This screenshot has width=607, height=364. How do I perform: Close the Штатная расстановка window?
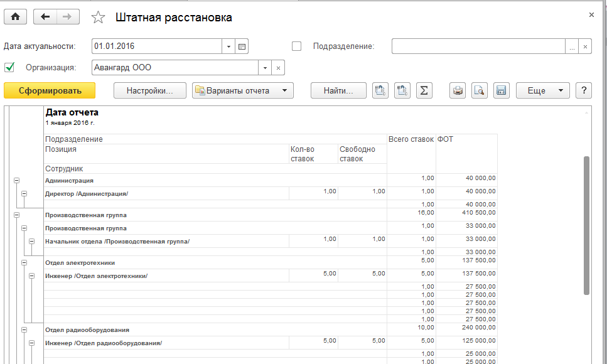pyautogui.click(x=591, y=14)
